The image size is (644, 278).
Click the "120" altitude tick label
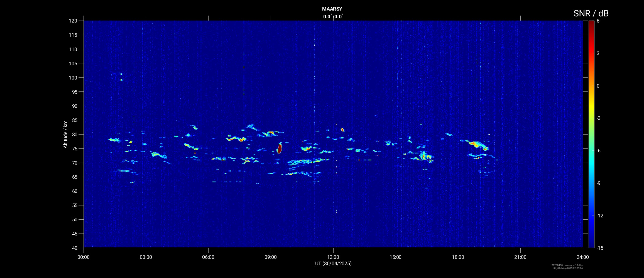pyautogui.click(x=73, y=21)
